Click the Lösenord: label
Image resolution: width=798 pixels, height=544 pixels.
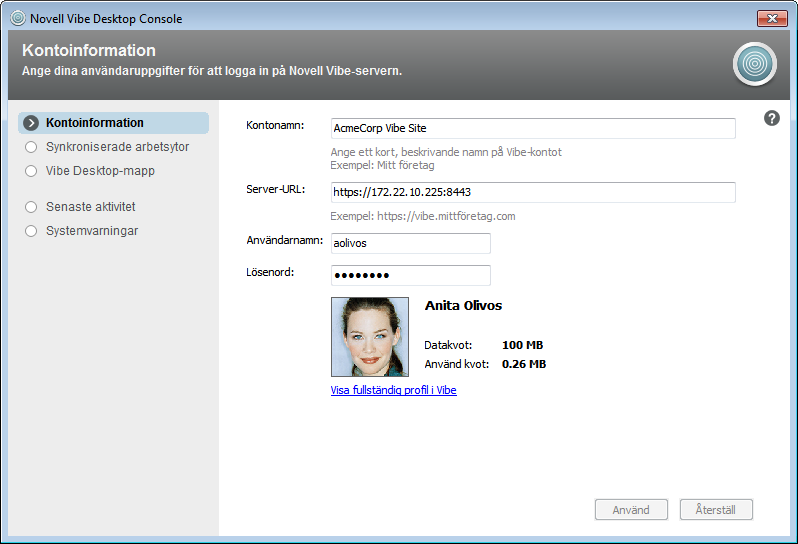click(270, 272)
